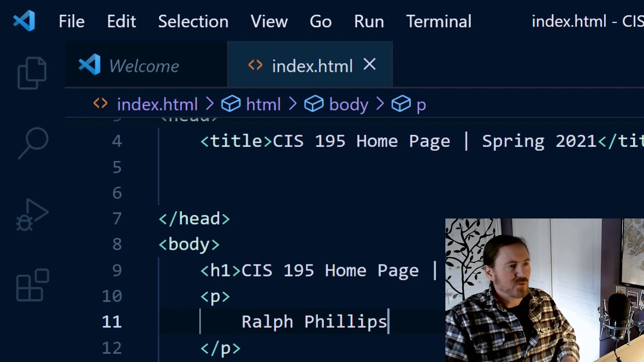Expand the index.html breadcrumb dropdown
644x362 pixels.
coord(157,105)
